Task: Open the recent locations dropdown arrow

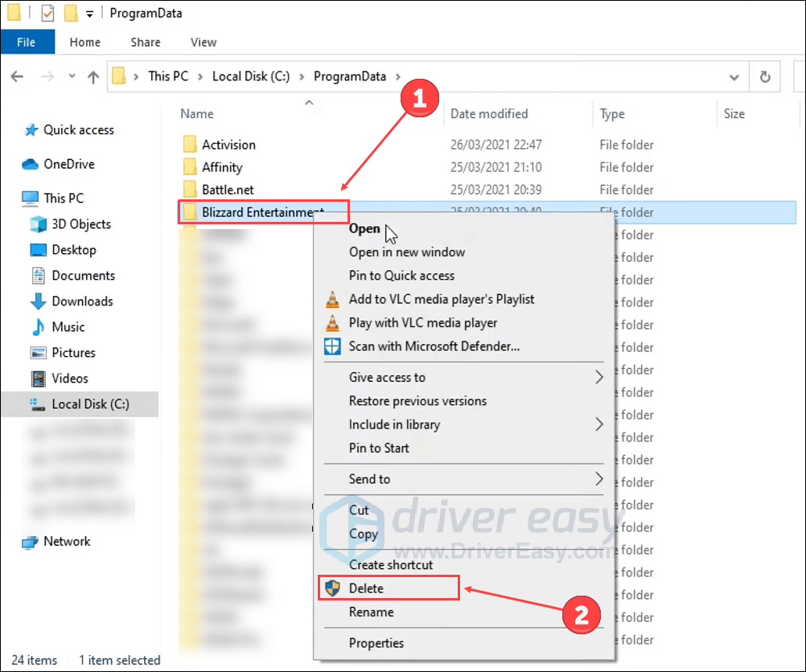Action: (72, 76)
